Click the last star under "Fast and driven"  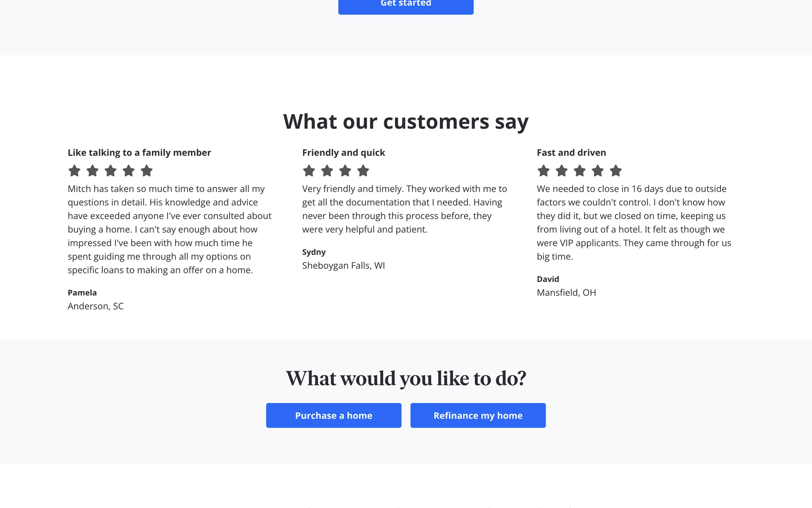click(616, 171)
